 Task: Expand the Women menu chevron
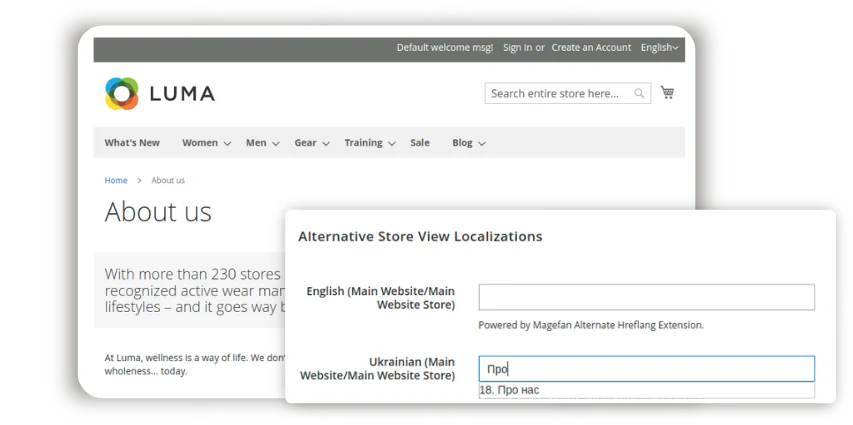pyautogui.click(x=227, y=144)
